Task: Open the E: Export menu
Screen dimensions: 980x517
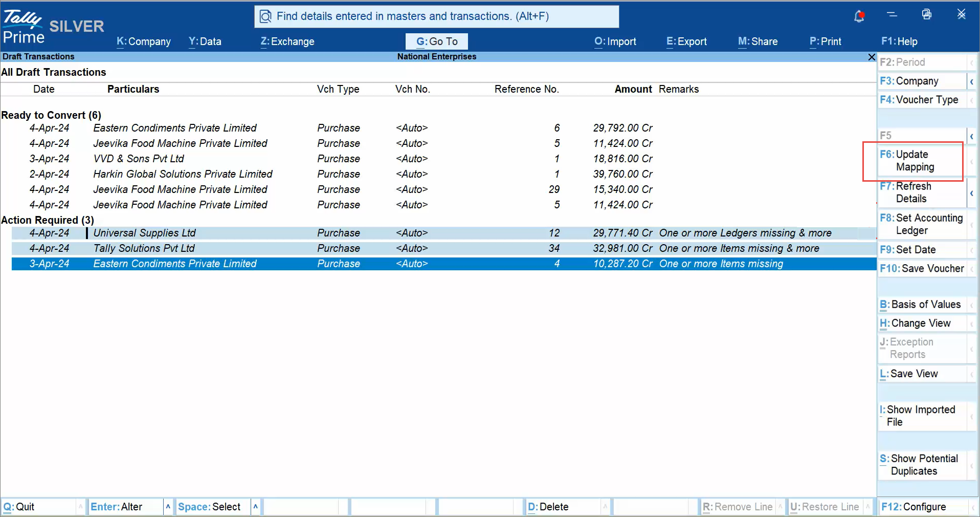Action: coord(686,41)
